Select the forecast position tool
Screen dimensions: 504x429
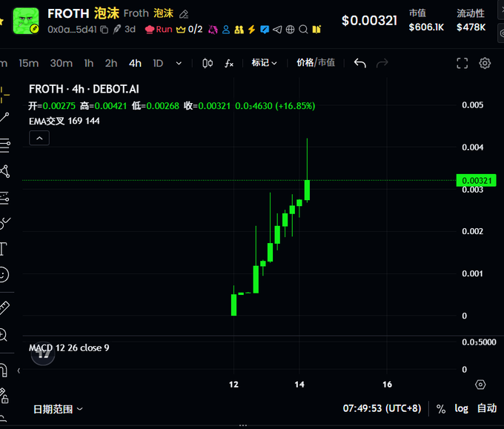pos(4,198)
